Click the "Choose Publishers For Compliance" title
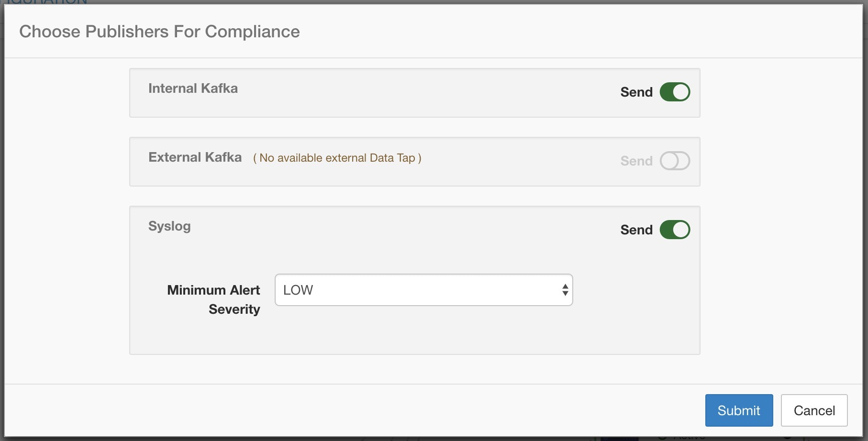This screenshot has width=868, height=441. 159,32
